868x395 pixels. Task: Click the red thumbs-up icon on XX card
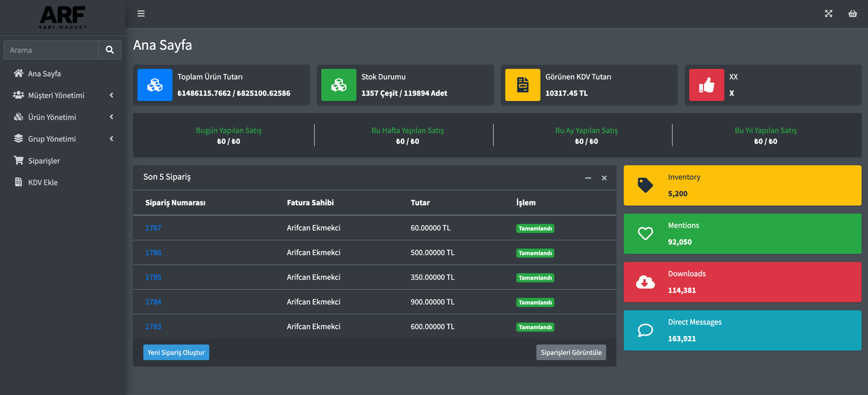click(706, 85)
